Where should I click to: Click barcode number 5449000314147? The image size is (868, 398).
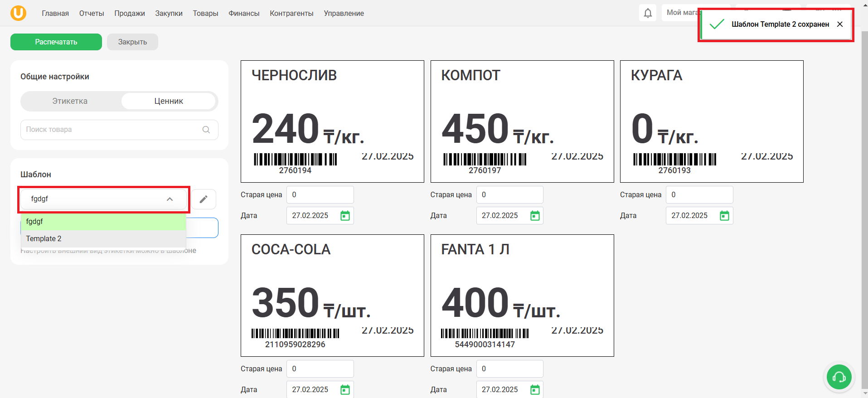point(485,345)
